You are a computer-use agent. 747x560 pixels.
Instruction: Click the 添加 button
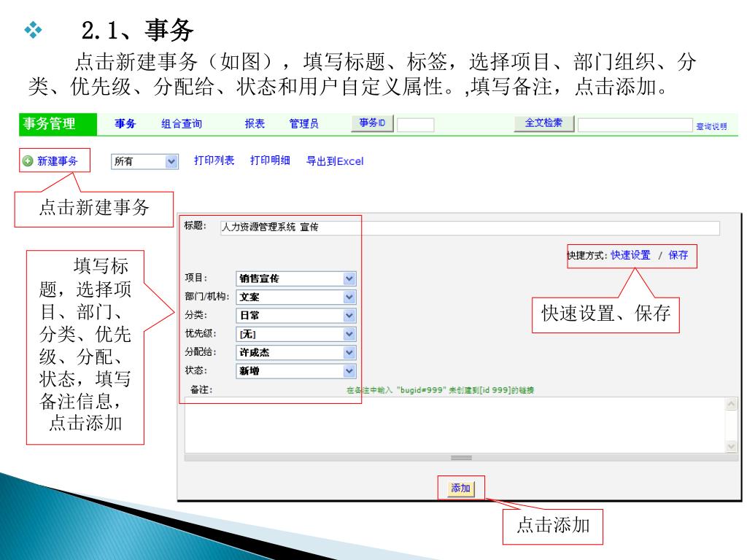[461, 488]
